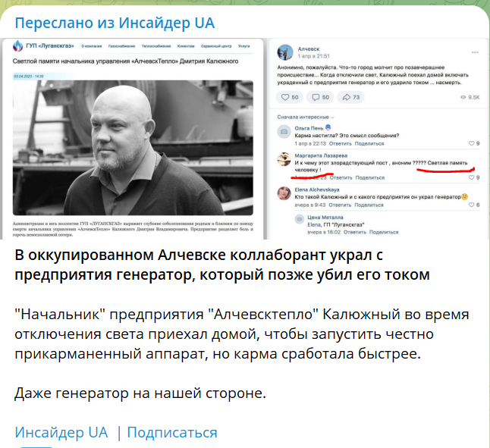Image resolution: width=490 pixels, height=448 pixels.
Task: Share Elena Alchevskaya comment via Поделиться
Action: [x=369, y=205]
